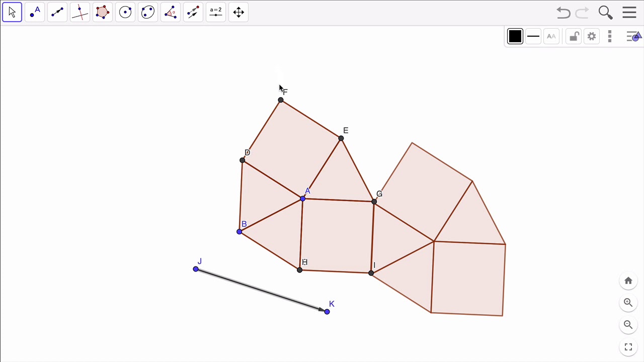Screen dimensions: 644x362
Task: Toggle the Algebra view panel button
Action: tap(633, 36)
